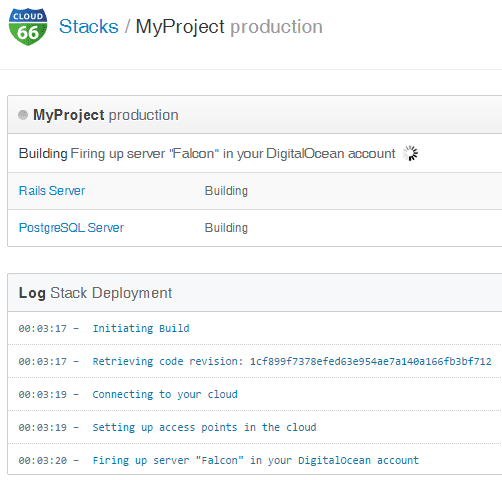This screenshot has height=480, width=502.
Task: Click the gray status dot beside MyProject
Action: (23, 115)
